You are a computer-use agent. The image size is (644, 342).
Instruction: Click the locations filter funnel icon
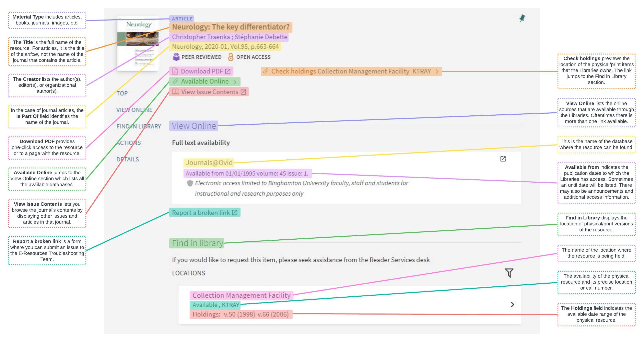pyautogui.click(x=509, y=273)
